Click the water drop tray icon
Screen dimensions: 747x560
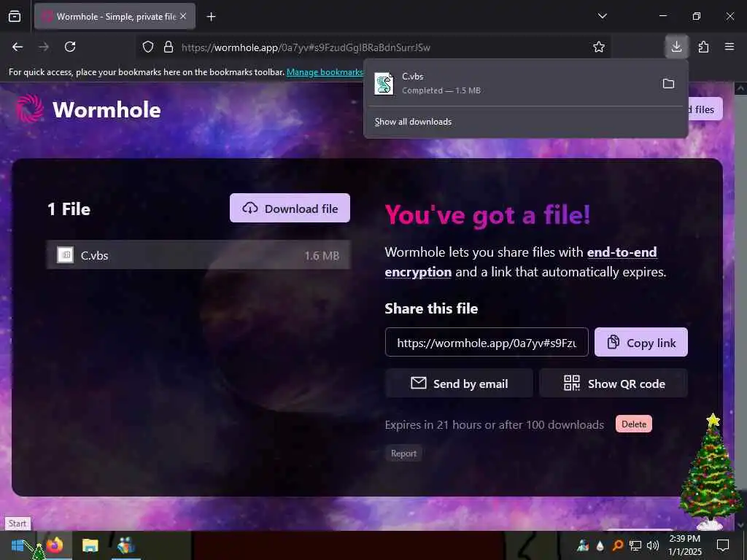(600, 545)
